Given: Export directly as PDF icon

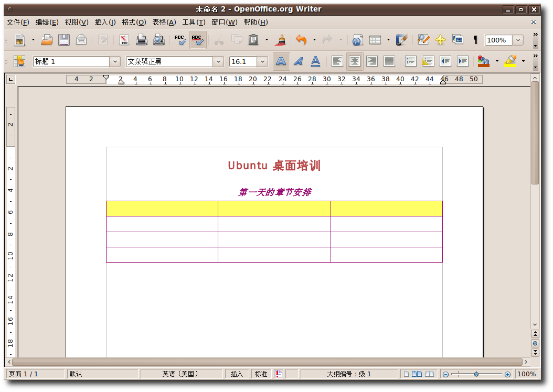Looking at the screenshot, I should (124, 40).
